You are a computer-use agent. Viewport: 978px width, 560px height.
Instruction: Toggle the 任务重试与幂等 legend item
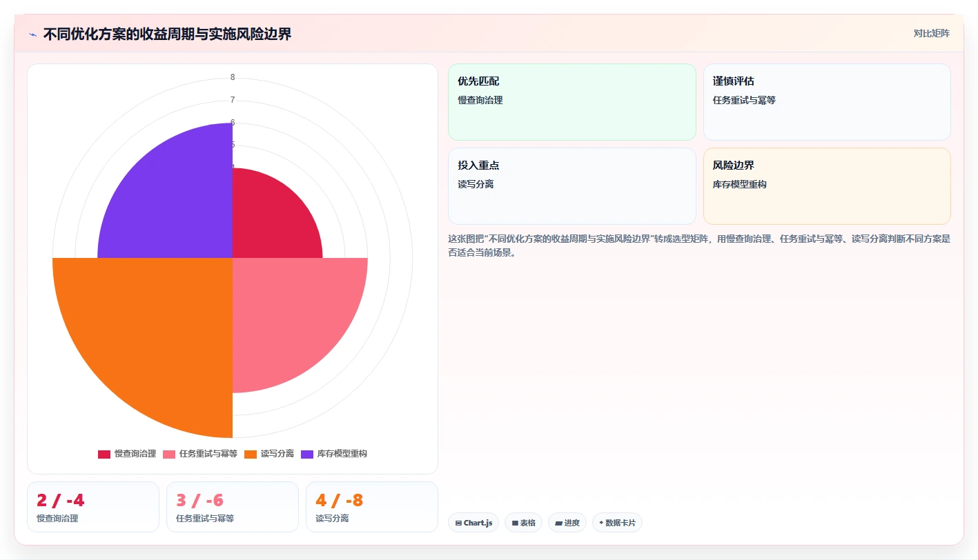tap(200, 454)
